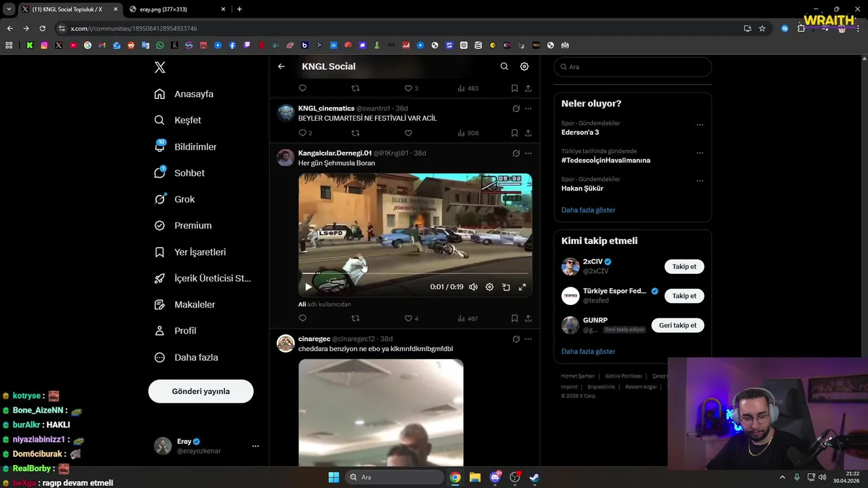
Task: Open KNGL Social community settings gear
Action: 524,66
